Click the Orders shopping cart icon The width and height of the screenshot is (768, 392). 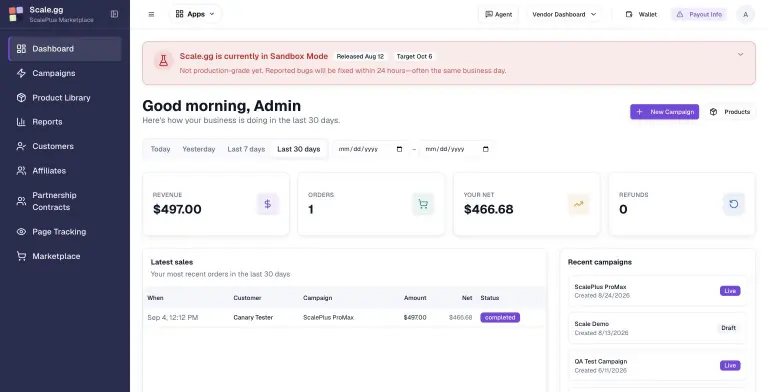tap(423, 204)
